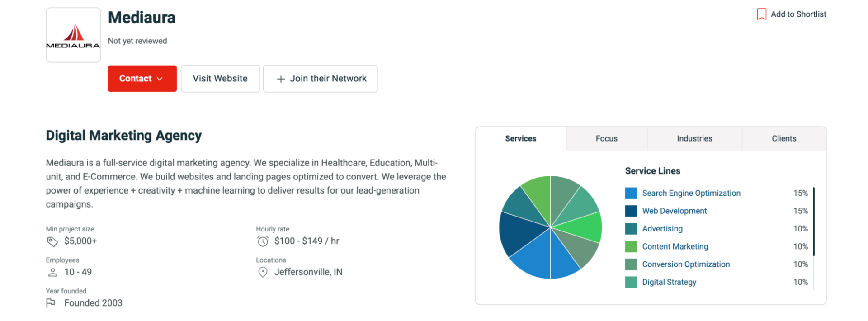Open the Industries tab

(x=694, y=139)
